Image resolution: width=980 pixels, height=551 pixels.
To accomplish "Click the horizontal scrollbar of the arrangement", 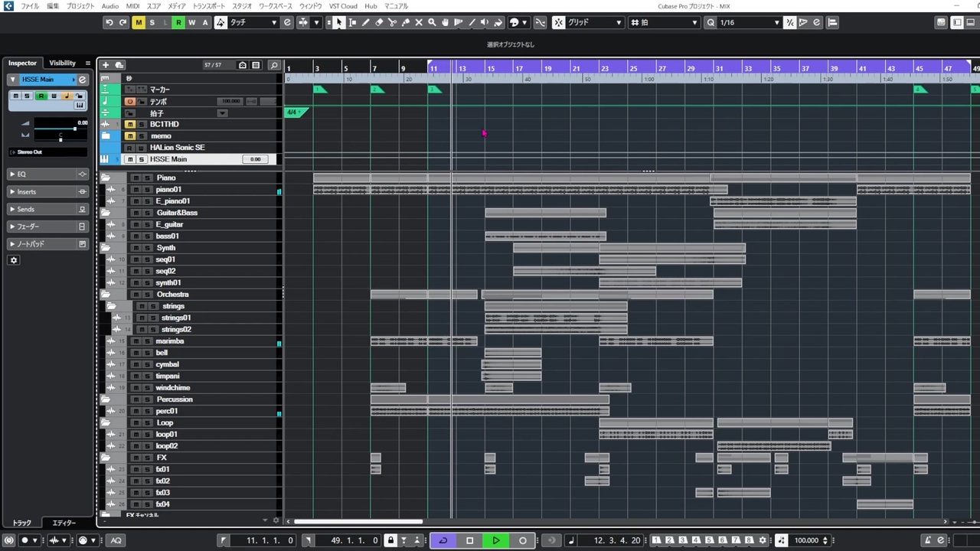I will (358, 522).
